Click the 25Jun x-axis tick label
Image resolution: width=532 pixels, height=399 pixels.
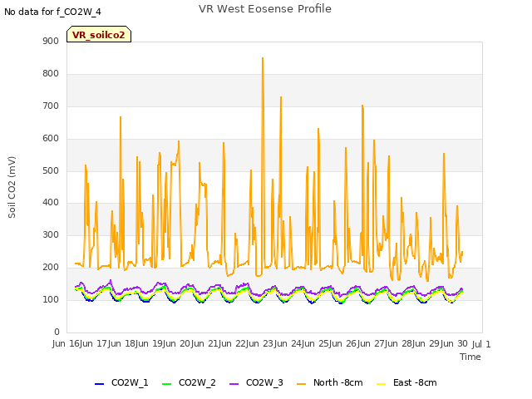point(330,343)
